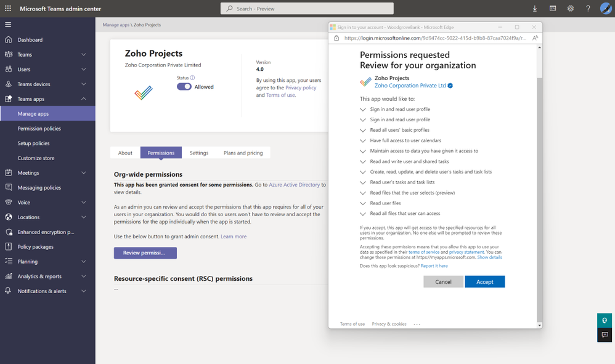This screenshot has width=615, height=364.
Task: Open Manage apps in sidebar
Action: pos(47,113)
